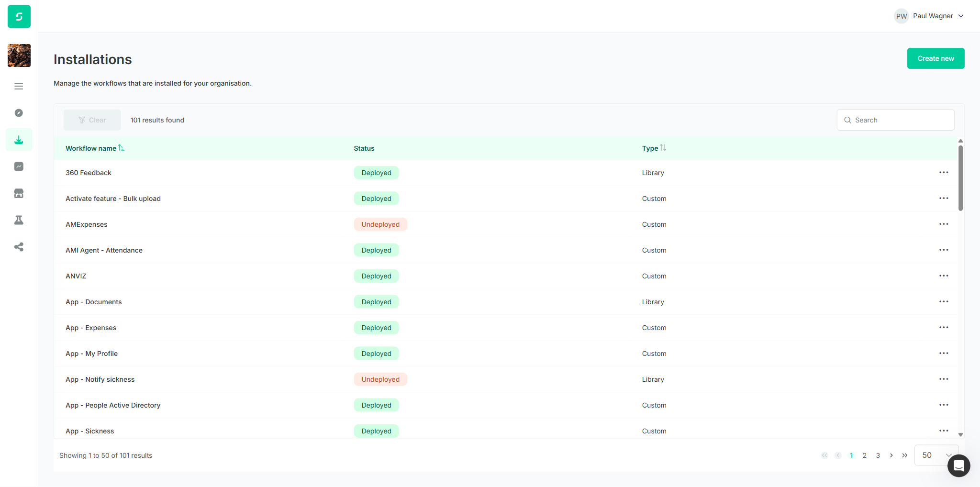
Task: Open the marketplace store icon in sidebar
Action: 19,193
